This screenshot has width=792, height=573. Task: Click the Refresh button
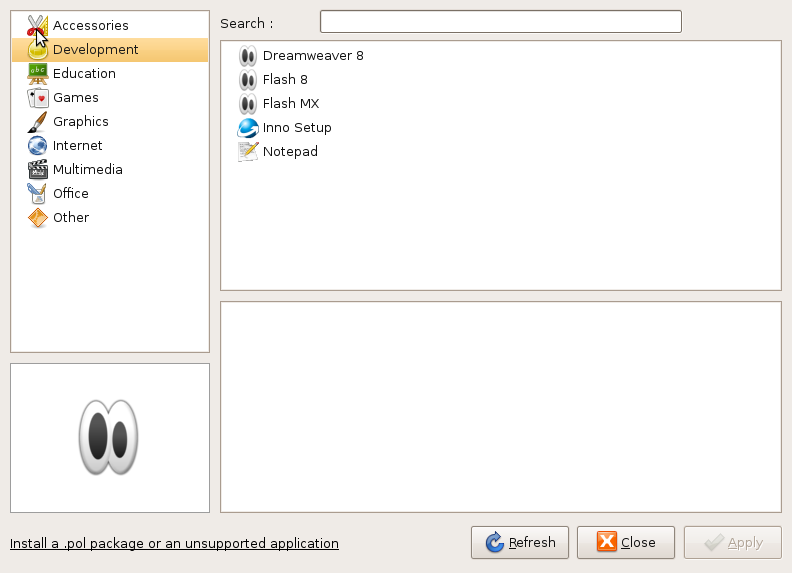pos(520,543)
